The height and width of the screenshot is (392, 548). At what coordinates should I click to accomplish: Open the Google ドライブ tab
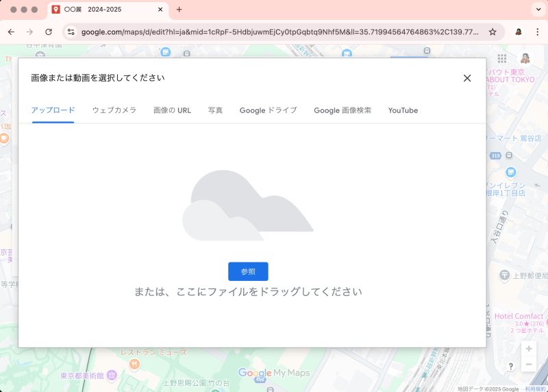tap(268, 110)
